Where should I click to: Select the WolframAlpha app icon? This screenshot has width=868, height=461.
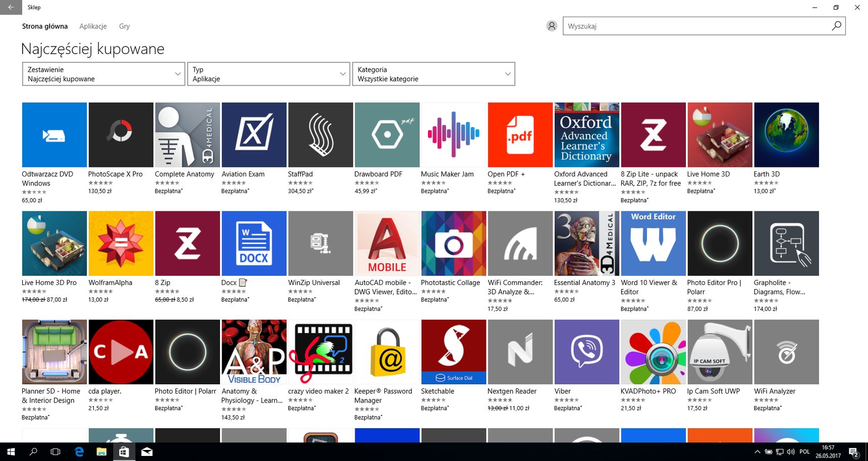pyautogui.click(x=121, y=243)
